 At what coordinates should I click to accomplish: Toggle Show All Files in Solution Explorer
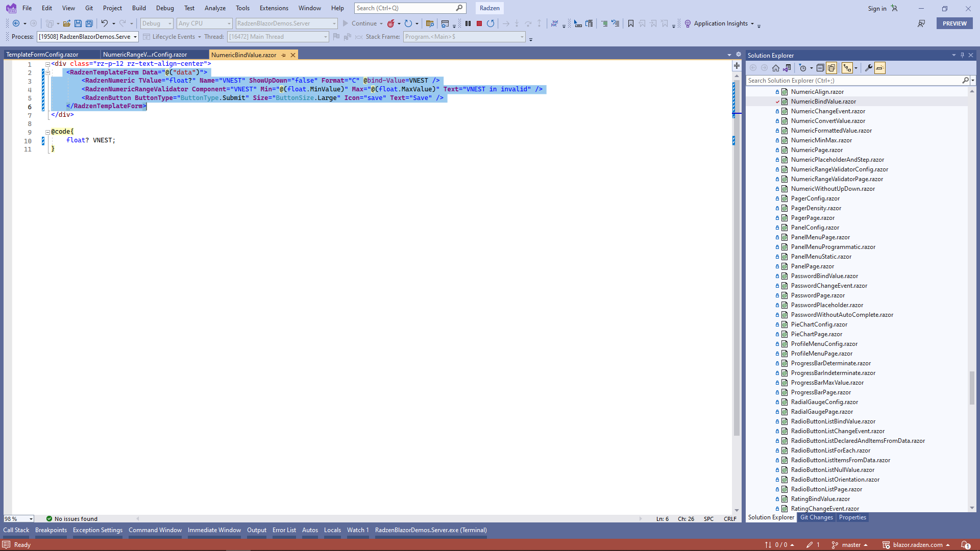[x=831, y=68]
